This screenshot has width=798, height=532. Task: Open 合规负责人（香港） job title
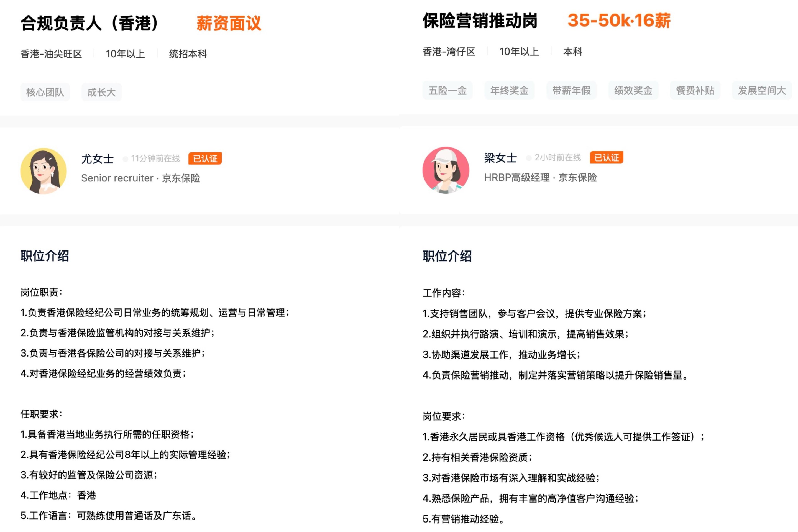(89, 23)
